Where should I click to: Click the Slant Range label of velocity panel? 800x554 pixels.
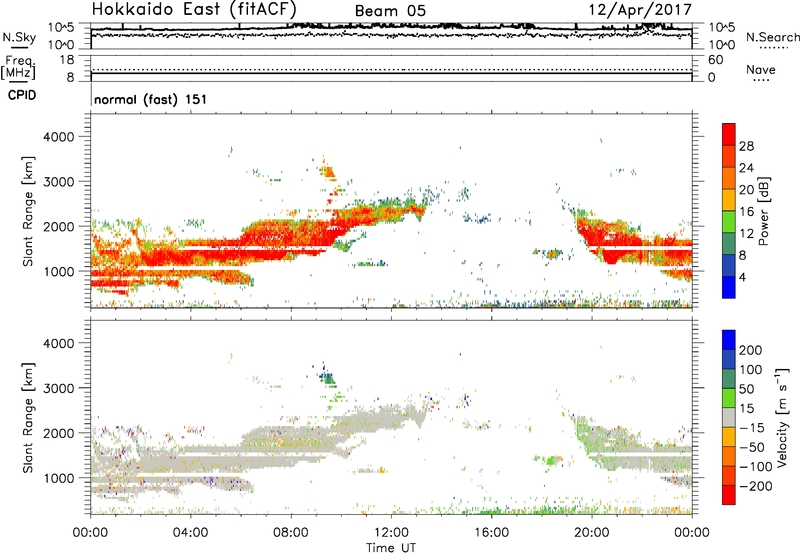pyautogui.click(x=28, y=417)
